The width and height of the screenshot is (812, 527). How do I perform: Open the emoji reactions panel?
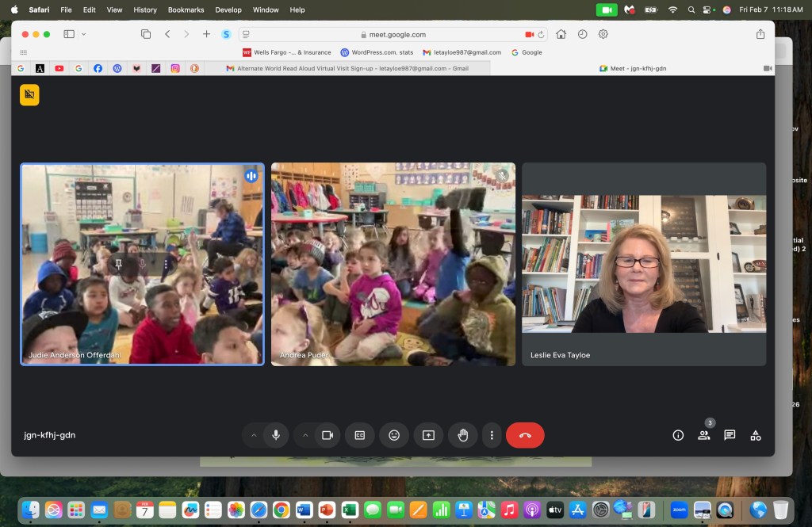point(394,435)
